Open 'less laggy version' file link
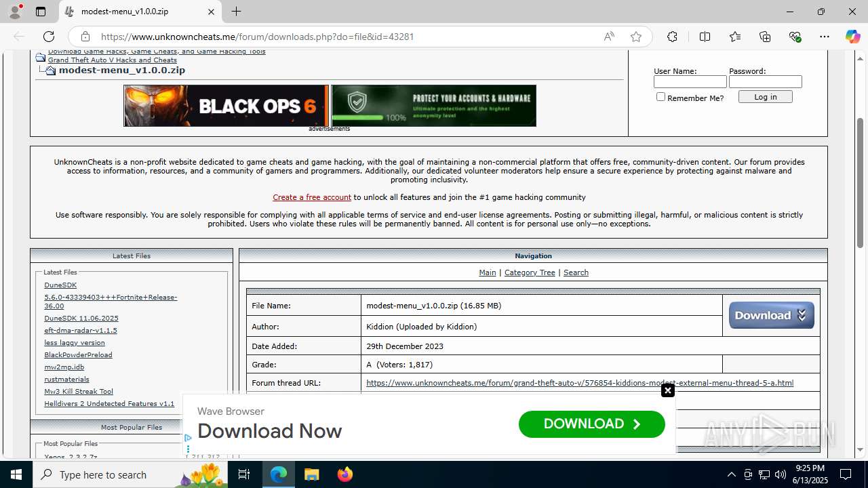868x488 pixels. coord(75,343)
